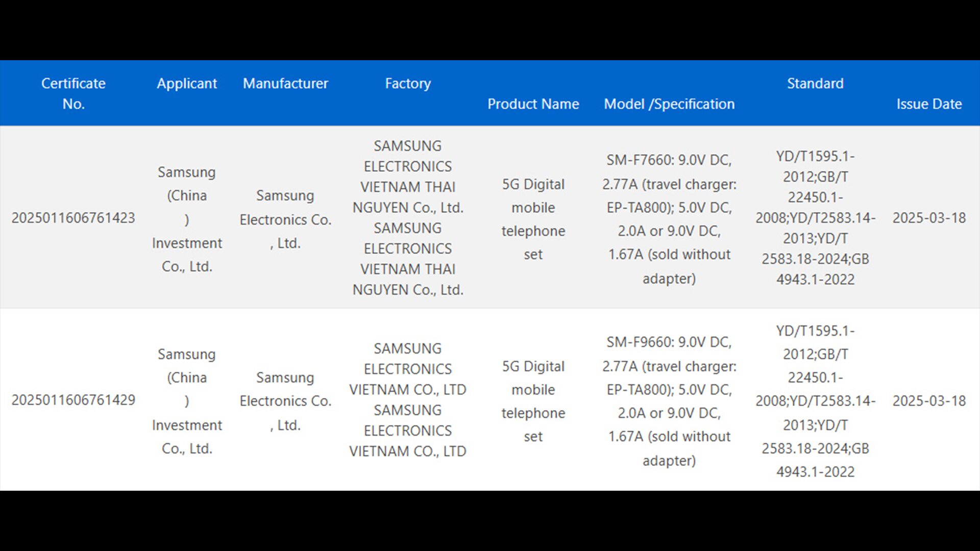Click the Model /Specification column header

pyautogui.click(x=669, y=104)
